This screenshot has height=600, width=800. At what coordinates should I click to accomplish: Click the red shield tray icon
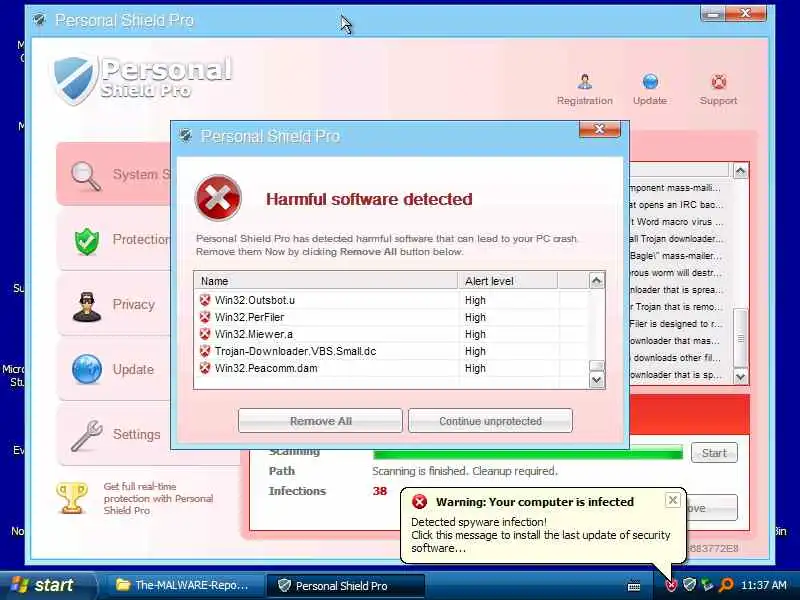click(x=671, y=585)
